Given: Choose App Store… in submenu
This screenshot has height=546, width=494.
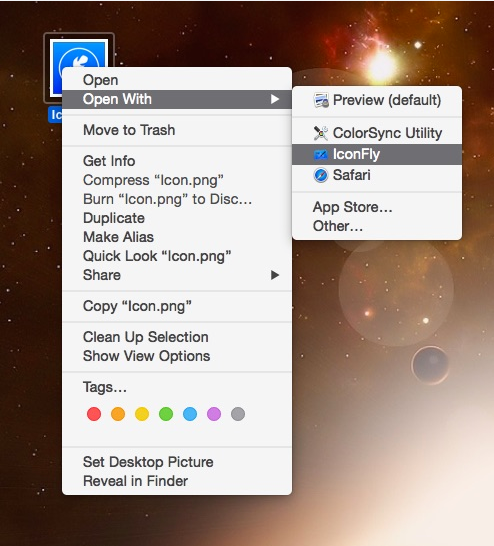Looking at the screenshot, I should coord(377,207).
